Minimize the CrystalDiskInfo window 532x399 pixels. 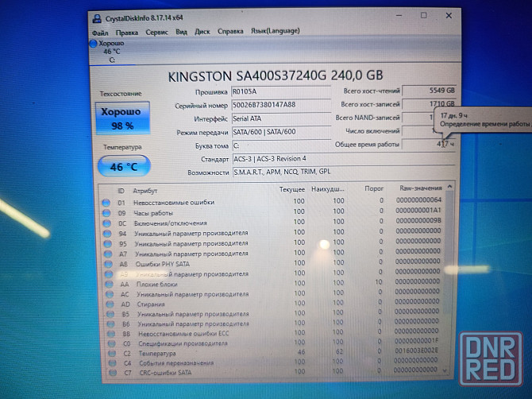399,16
